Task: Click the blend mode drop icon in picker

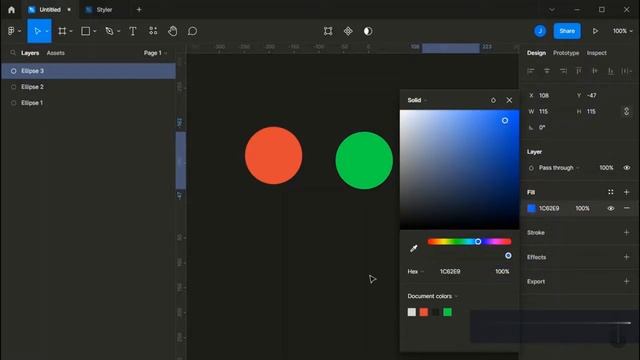Action: point(493,100)
